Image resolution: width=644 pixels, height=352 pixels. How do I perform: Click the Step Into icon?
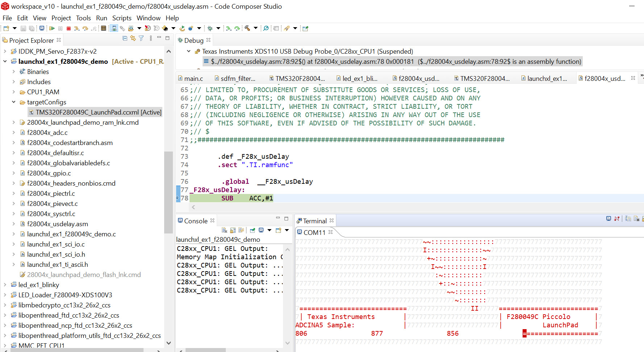pos(77,28)
